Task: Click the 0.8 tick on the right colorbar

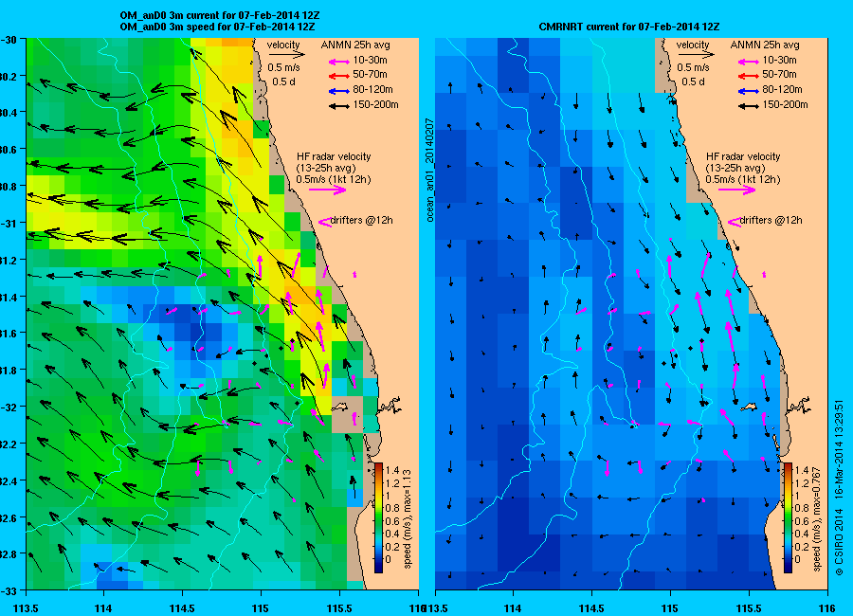Action: pyautogui.click(x=802, y=509)
